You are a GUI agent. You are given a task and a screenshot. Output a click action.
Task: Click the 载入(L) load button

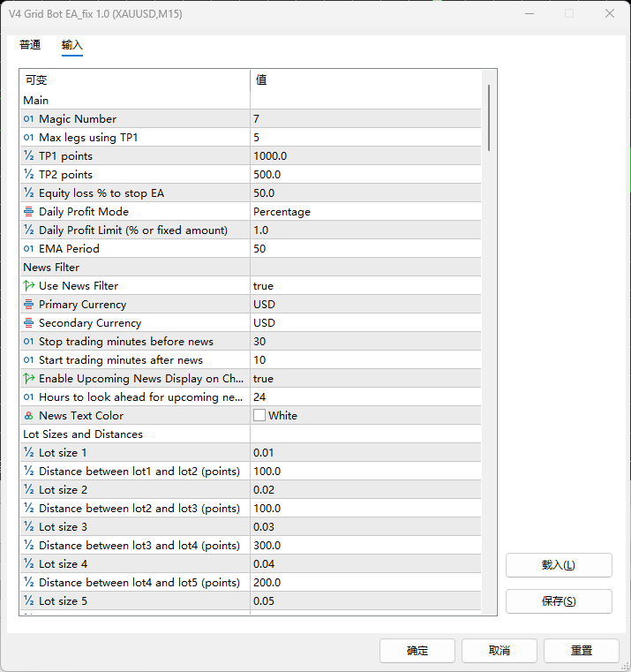tap(559, 565)
